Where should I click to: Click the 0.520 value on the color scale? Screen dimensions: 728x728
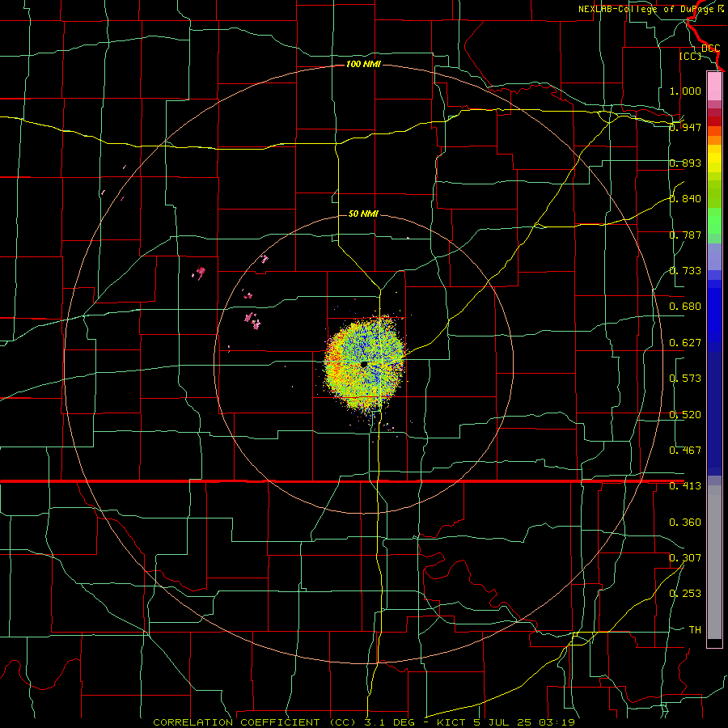(685, 415)
